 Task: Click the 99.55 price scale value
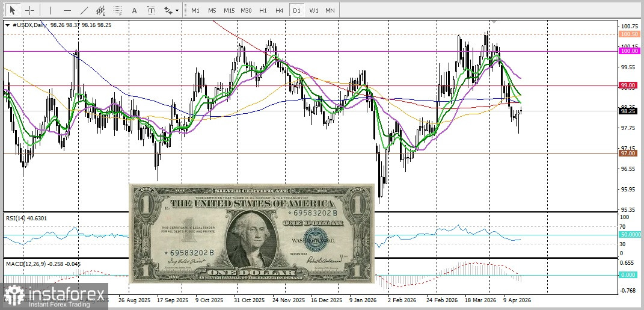[628, 67]
